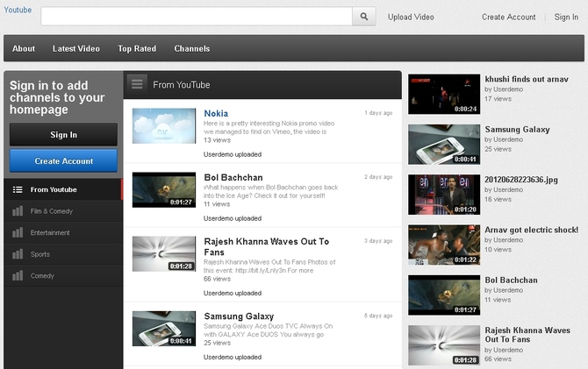Click Sign In in the header
The image size is (588, 369).
(x=566, y=17)
